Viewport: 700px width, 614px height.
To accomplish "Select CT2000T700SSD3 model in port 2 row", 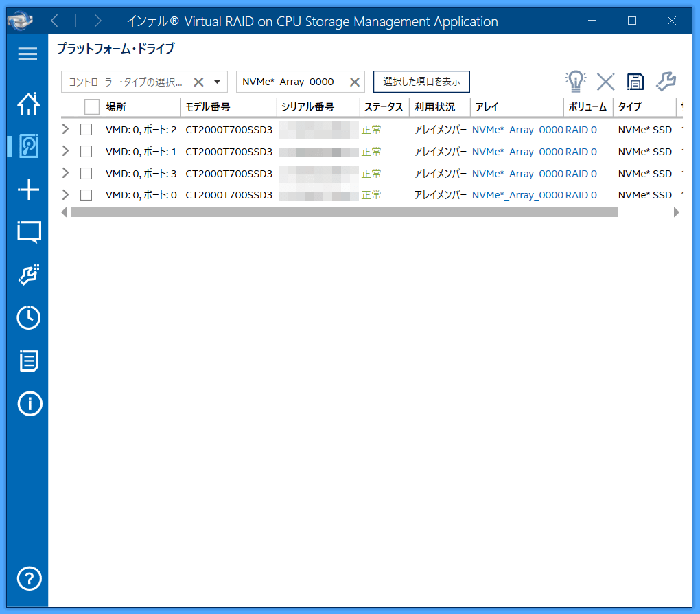I will (x=229, y=130).
